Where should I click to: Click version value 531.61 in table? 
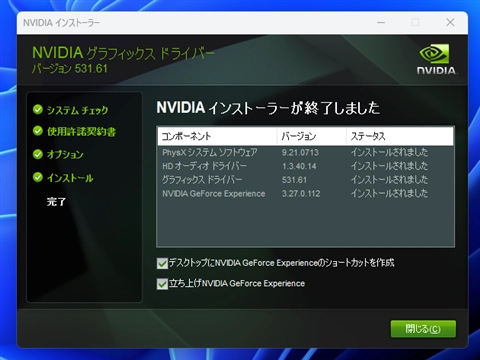pos(294,180)
